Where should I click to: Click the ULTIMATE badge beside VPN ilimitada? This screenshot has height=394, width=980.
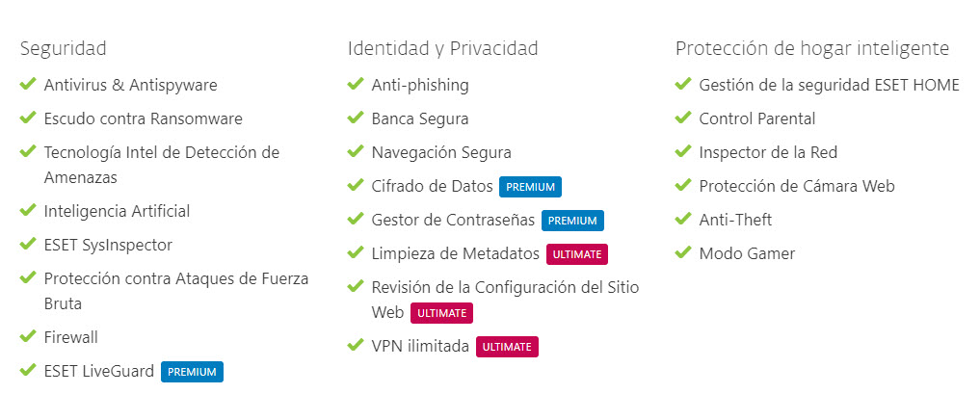[x=507, y=347]
